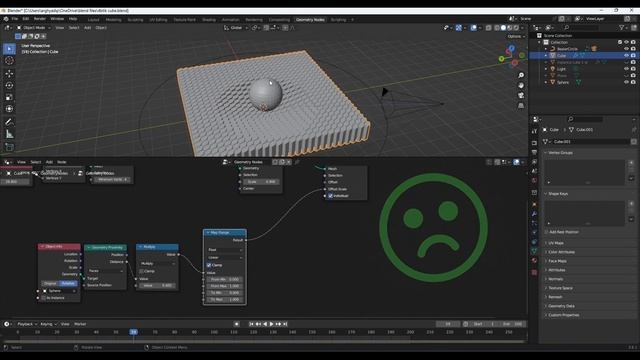Image resolution: width=640 pixels, height=360 pixels.
Task: Open Faces target dropdown in Geometry Proximity
Action: 106,271
